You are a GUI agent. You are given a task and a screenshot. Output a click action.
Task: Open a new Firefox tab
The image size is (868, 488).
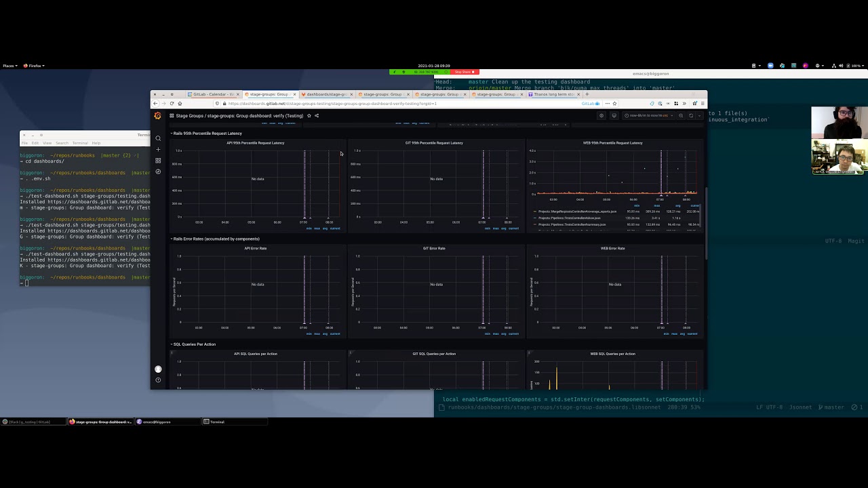587,94
